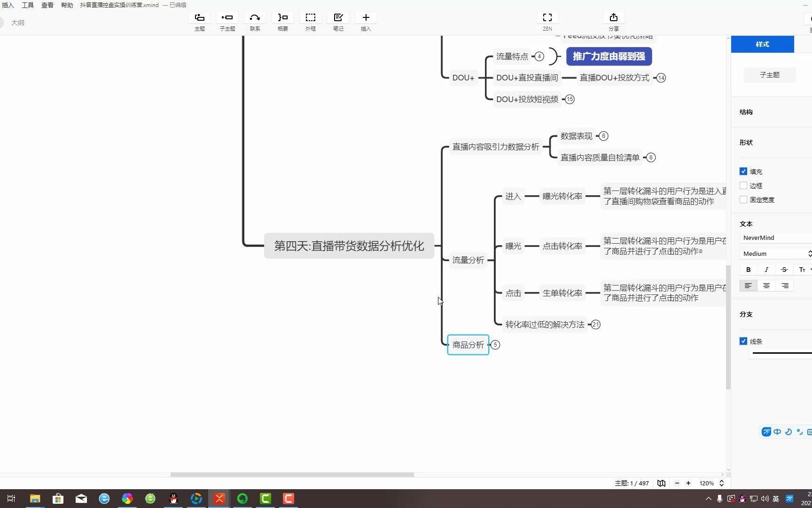The width and height of the screenshot is (812, 508).
Task: Open the 插入 menu in menu bar
Action: click(x=8, y=5)
